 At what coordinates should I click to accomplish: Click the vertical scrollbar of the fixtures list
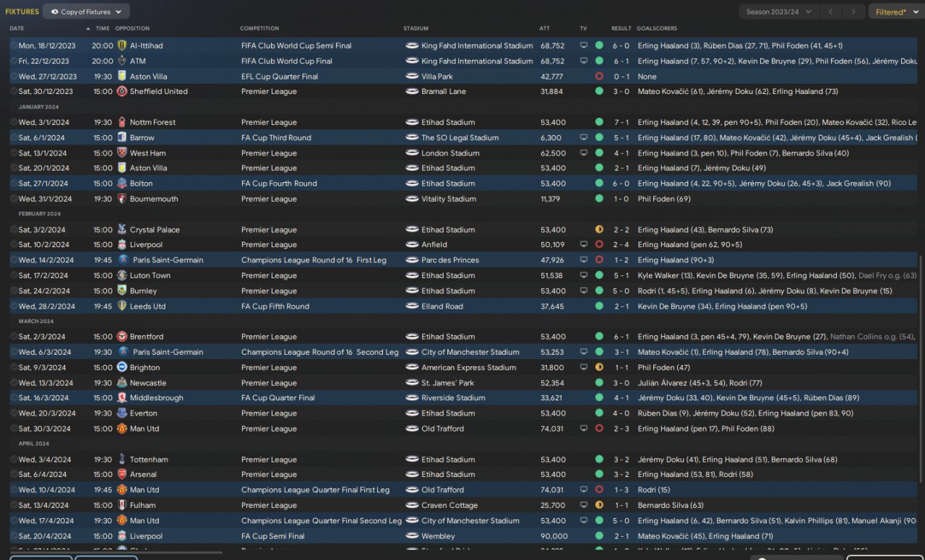pos(921,368)
